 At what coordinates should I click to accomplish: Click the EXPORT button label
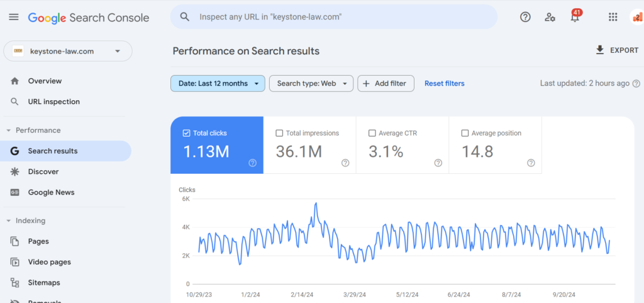click(625, 50)
